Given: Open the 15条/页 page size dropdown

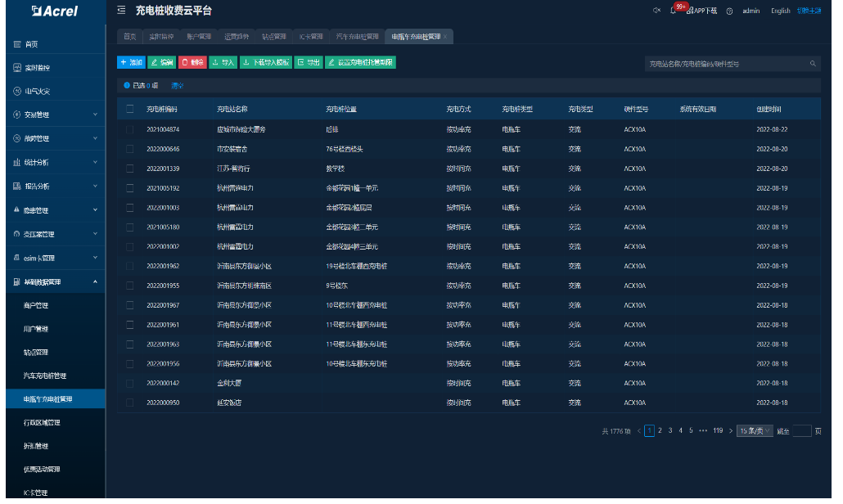Looking at the screenshot, I should tap(755, 430).
